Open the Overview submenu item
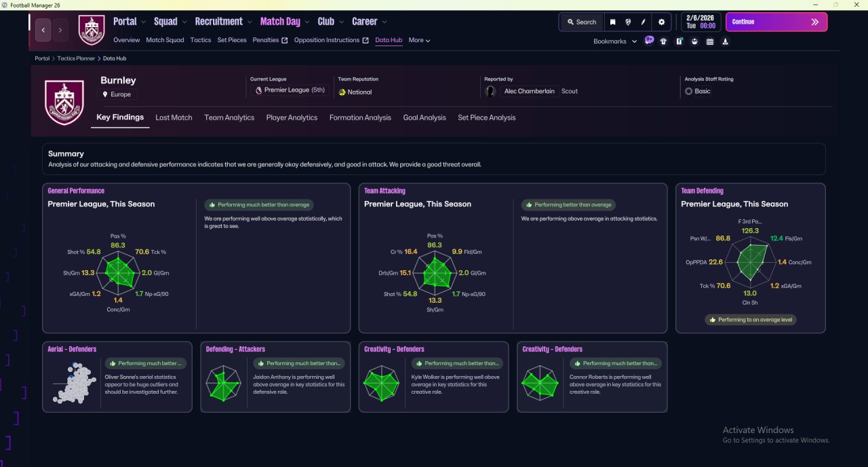 127,40
